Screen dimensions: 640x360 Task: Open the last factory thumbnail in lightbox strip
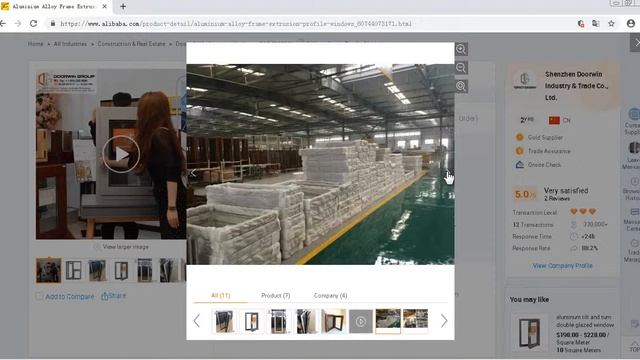(416, 319)
